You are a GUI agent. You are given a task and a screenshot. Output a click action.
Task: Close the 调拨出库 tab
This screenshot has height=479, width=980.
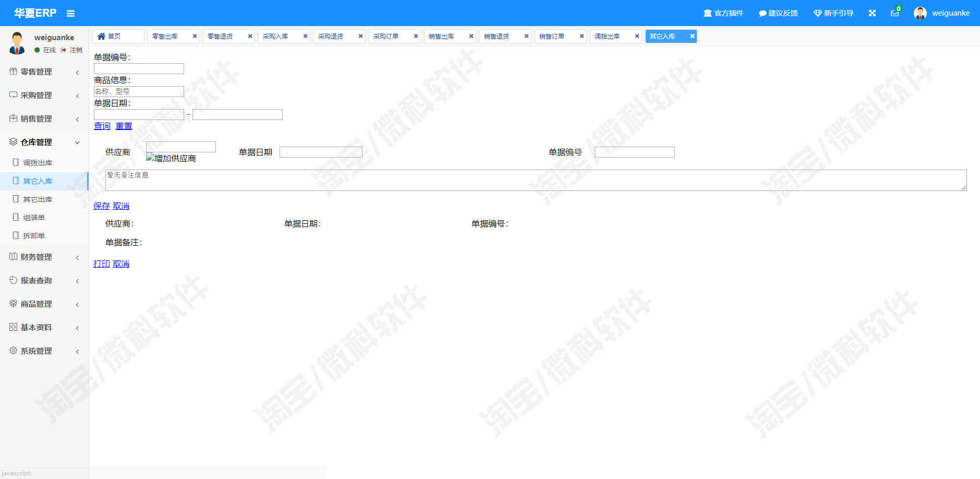coord(637,36)
